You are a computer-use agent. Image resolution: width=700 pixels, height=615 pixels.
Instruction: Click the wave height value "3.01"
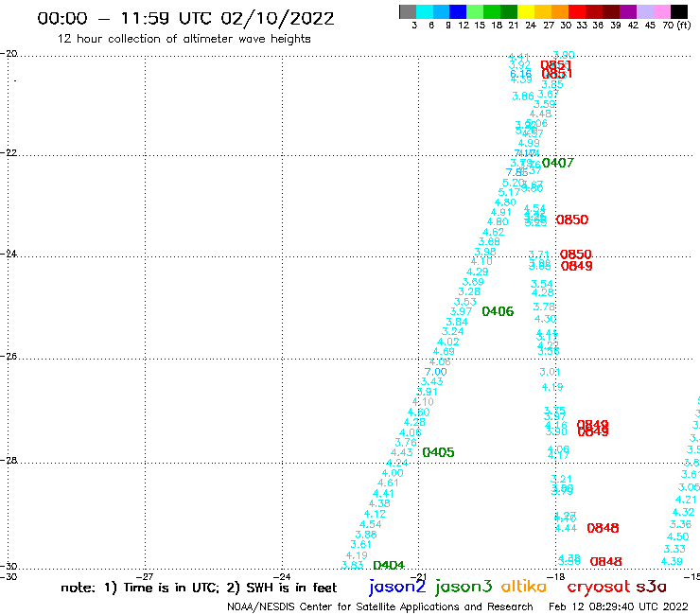550,372
